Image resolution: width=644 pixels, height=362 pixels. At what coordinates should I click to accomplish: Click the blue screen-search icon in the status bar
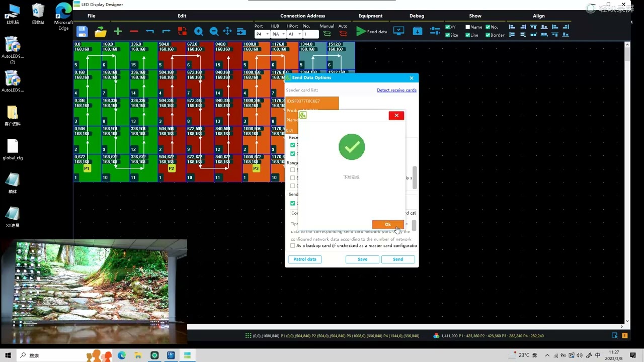pos(614,335)
